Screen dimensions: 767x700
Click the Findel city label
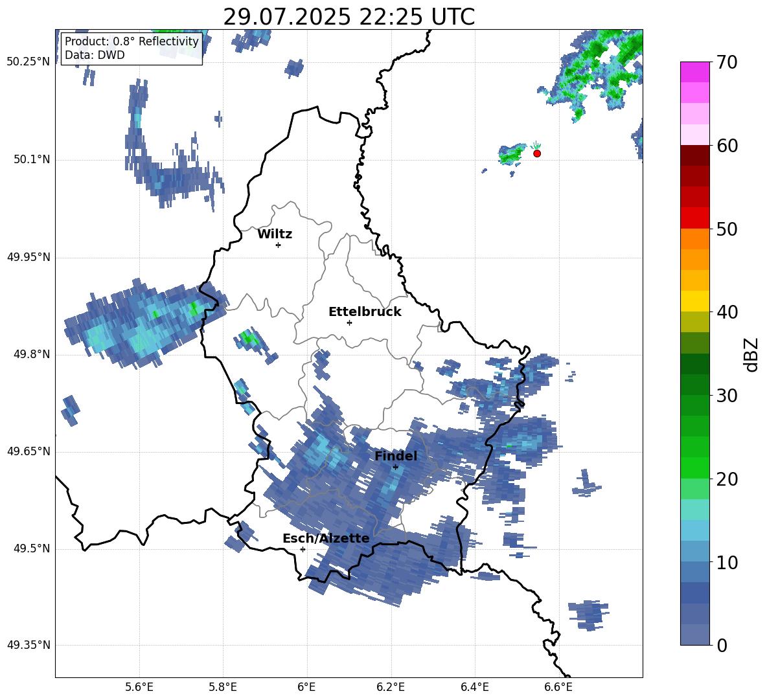(x=396, y=456)
